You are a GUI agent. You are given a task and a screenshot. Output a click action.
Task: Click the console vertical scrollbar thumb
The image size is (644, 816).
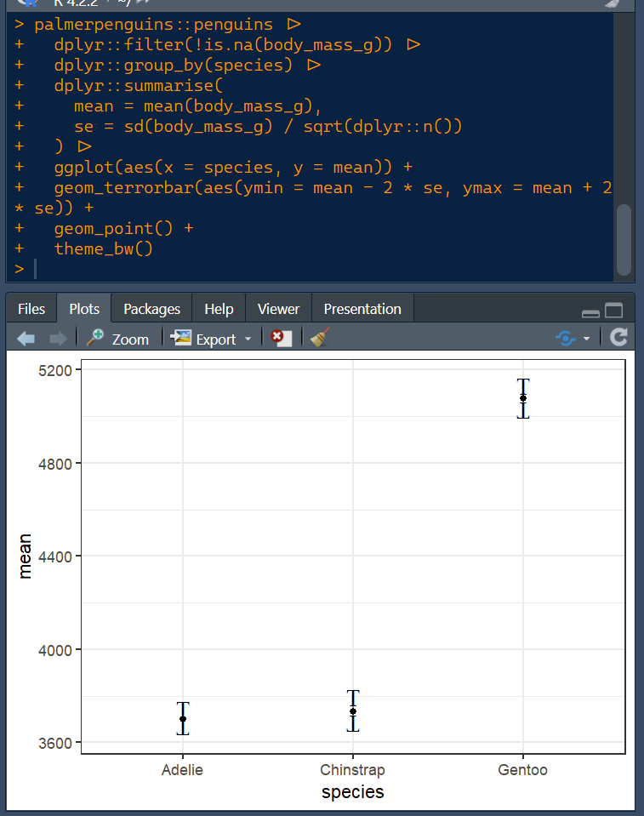coord(624,238)
